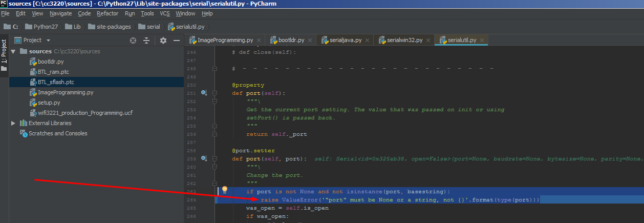Open the VCS menu
Viewport: 644px width, 223px height.
point(165,13)
